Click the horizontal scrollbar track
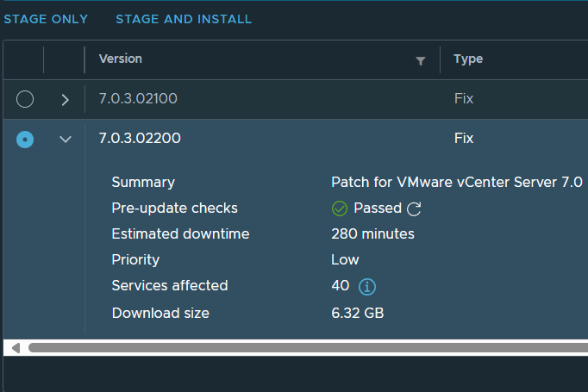 [302, 347]
